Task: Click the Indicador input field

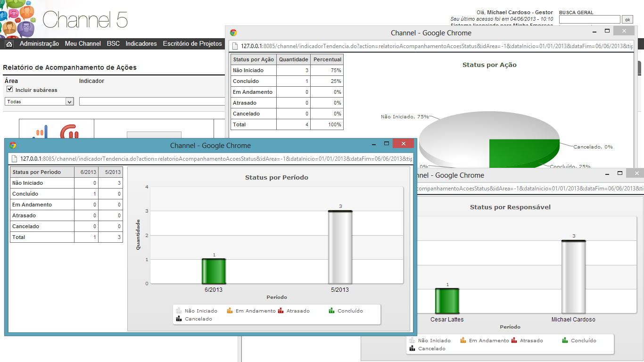Action: pos(152,101)
